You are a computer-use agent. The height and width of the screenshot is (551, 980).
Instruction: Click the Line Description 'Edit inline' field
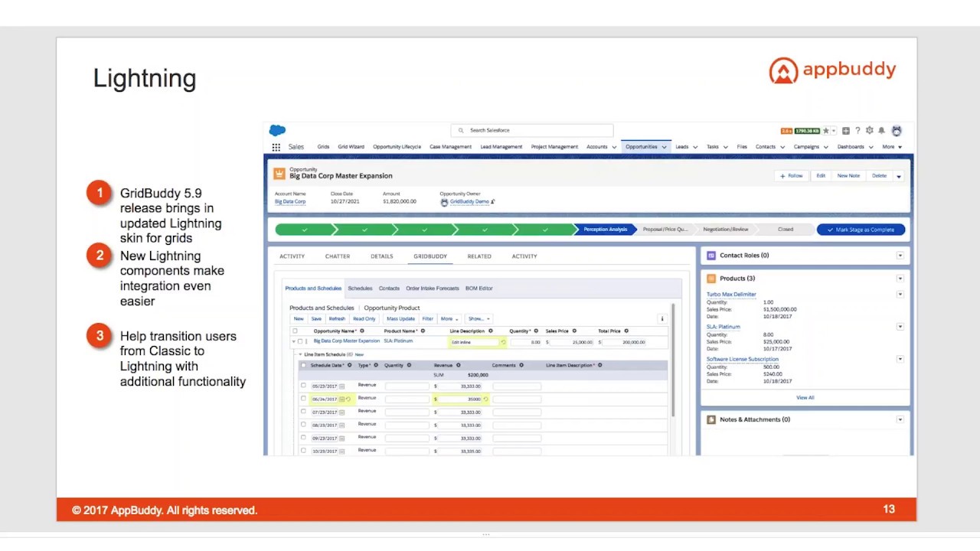click(474, 342)
